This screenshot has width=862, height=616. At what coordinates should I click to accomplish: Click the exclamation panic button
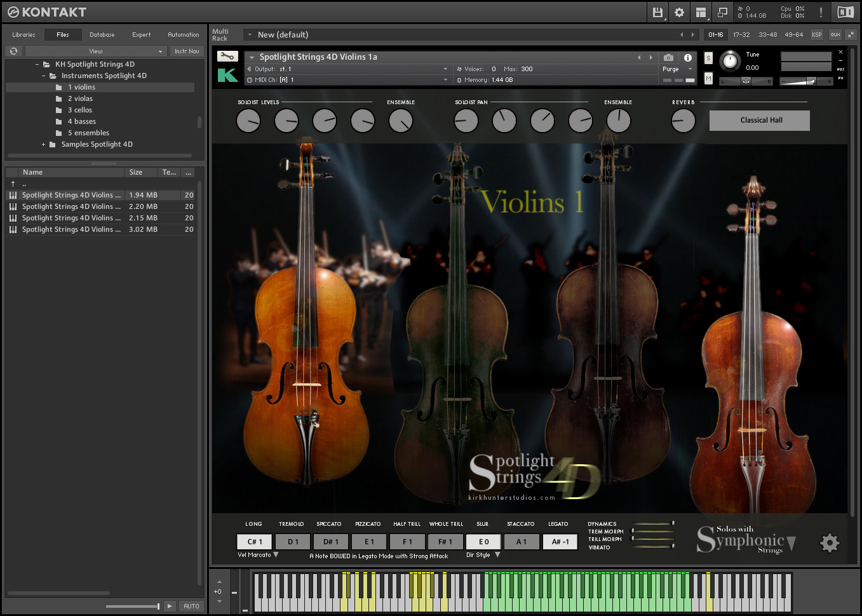click(821, 12)
